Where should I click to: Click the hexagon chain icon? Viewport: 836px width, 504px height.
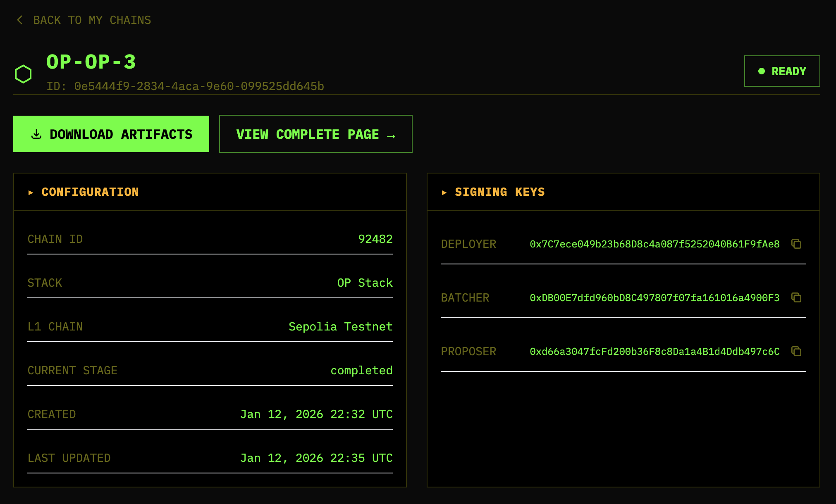(x=23, y=74)
